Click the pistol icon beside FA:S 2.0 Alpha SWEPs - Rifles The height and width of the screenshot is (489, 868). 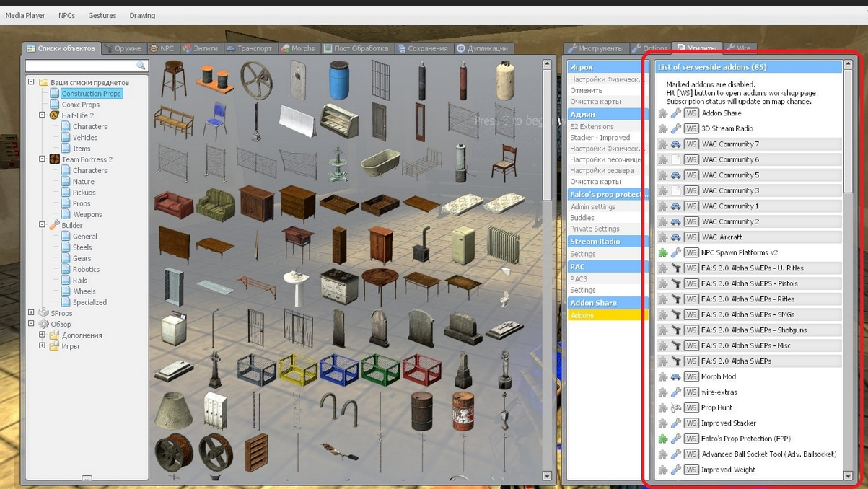(676, 299)
